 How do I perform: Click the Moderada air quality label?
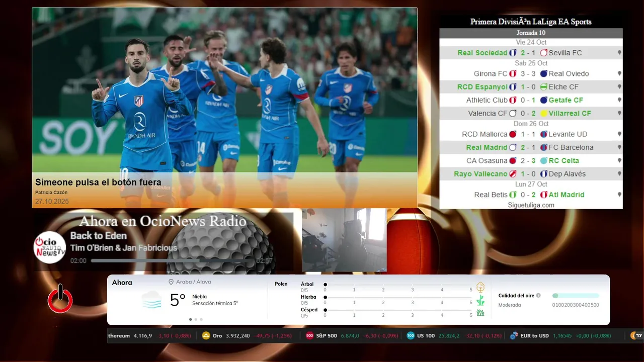510,305
